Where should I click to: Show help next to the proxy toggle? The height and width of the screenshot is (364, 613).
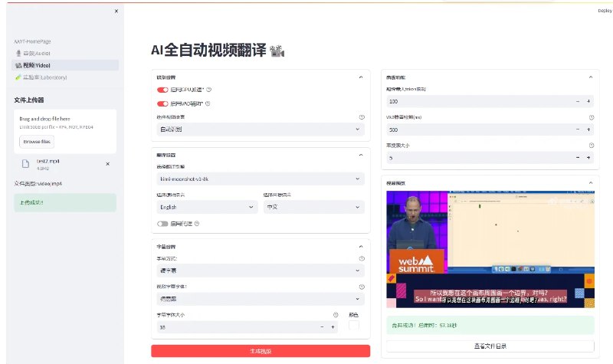pyautogui.click(x=197, y=224)
